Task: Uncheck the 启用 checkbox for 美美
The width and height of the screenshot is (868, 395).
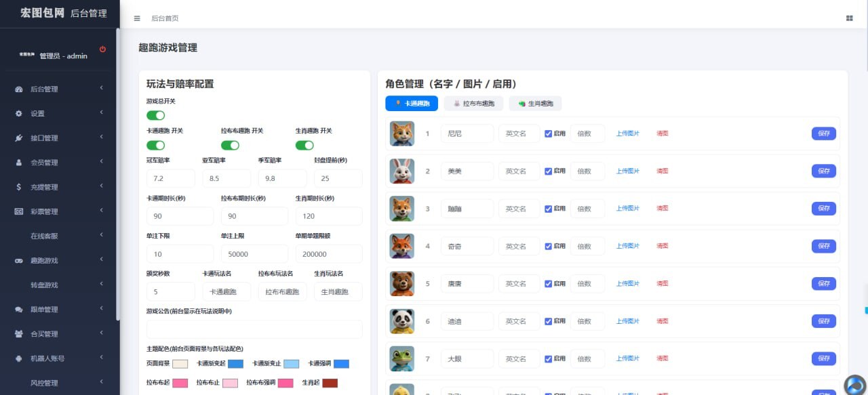Action: pyautogui.click(x=548, y=171)
